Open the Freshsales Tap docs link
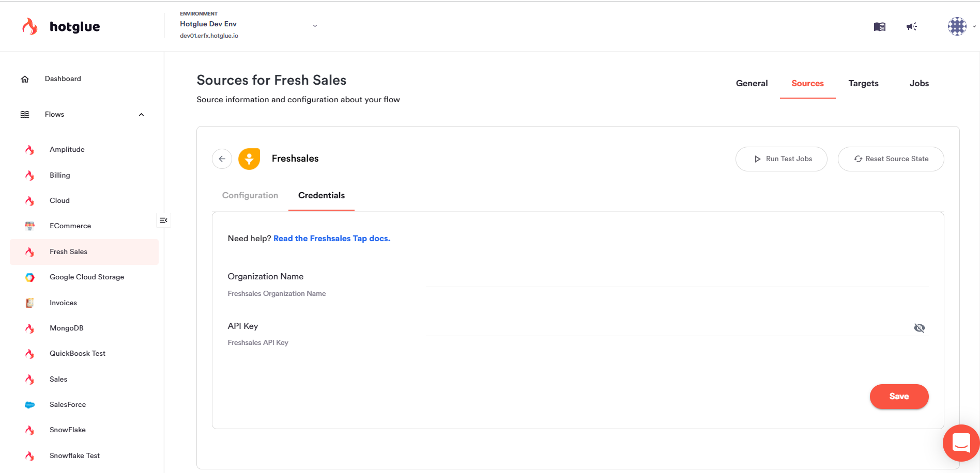The width and height of the screenshot is (980, 473). point(331,239)
